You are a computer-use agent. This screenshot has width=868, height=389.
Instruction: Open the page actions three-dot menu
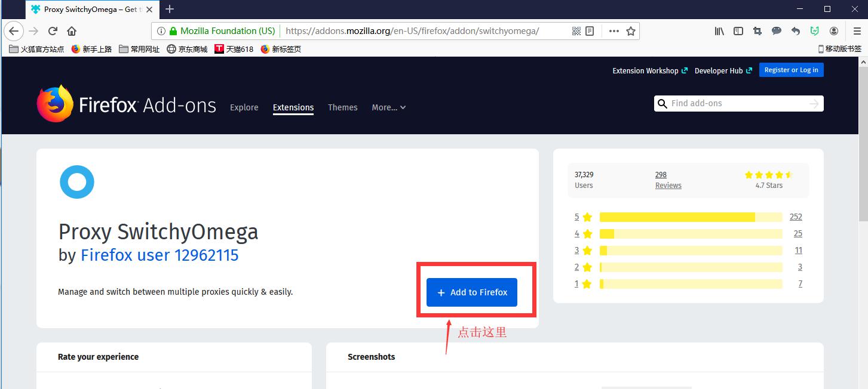click(x=614, y=31)
